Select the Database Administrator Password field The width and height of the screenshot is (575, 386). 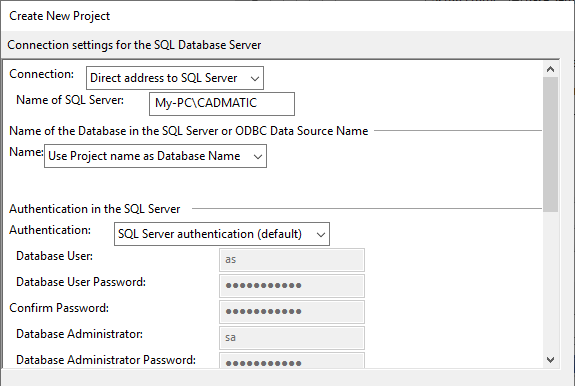pos(292,361)
